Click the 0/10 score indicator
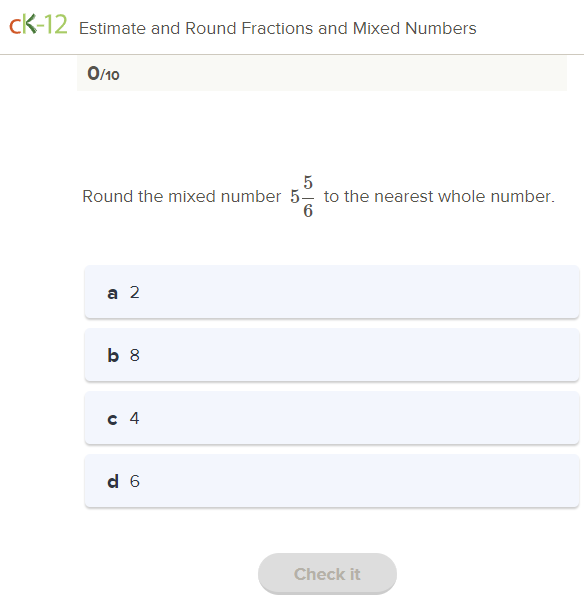The height and width of the screenshot is (597, 584). pyautogui.click(x=103, y=73)
